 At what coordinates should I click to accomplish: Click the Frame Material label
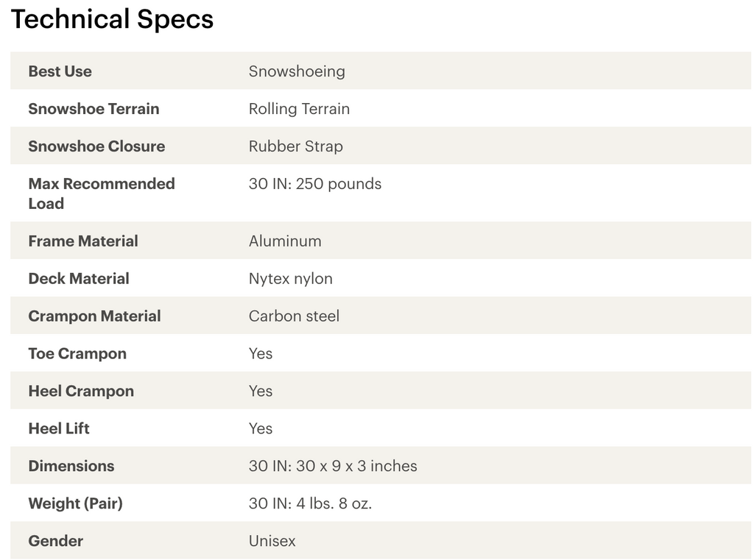(x=83, y=241)
